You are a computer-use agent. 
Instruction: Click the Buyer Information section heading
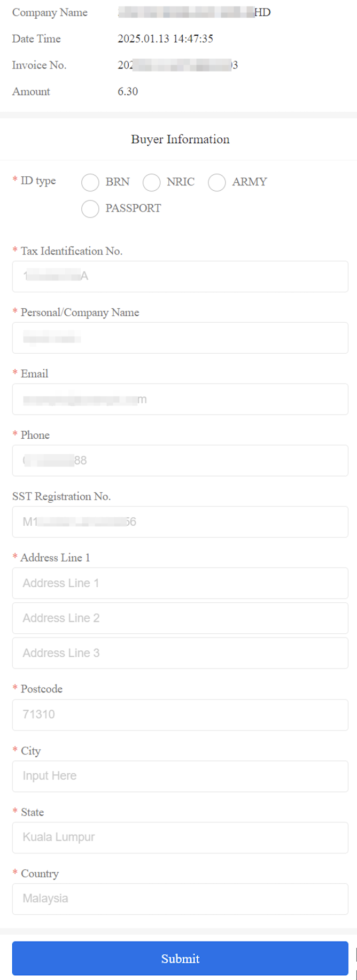(180, 139)
